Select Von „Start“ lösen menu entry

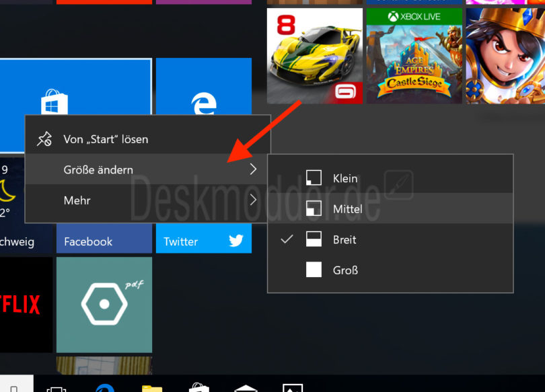(147, 139)
